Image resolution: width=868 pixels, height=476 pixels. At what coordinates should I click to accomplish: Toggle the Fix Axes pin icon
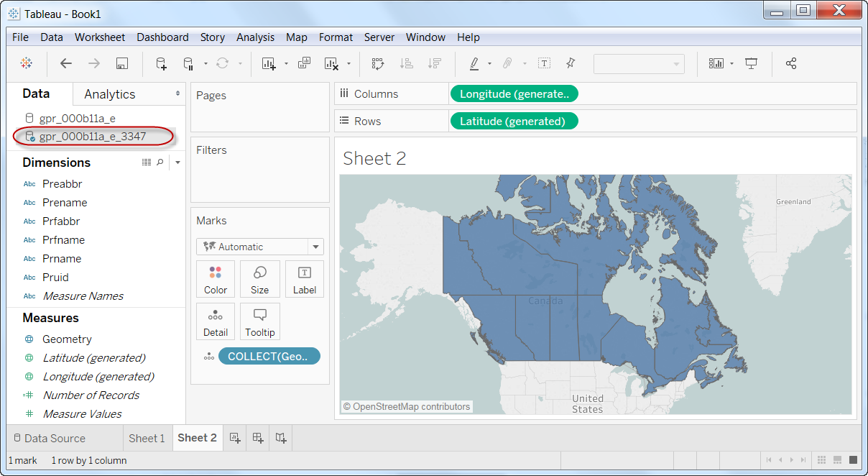570,63
